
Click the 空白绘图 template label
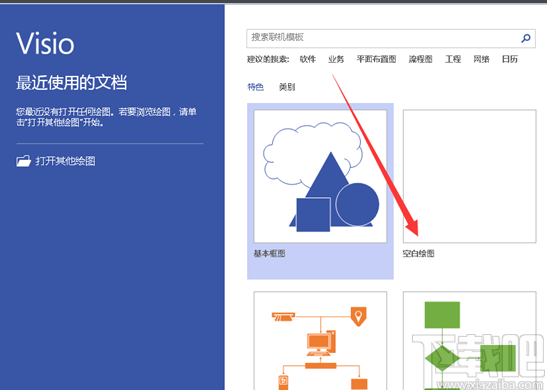click(x=418, y=254)
